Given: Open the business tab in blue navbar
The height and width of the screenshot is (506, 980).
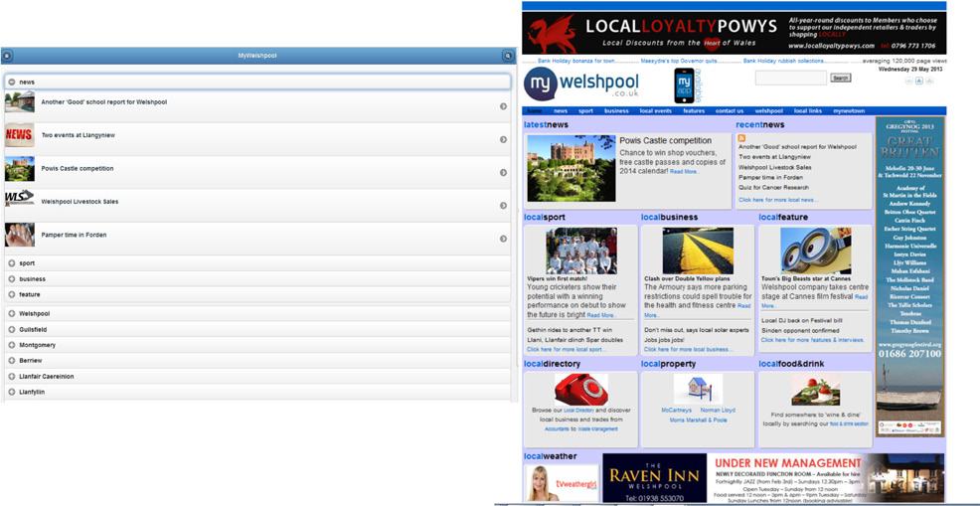Looking at the screenshot, I should pos(616,110).
